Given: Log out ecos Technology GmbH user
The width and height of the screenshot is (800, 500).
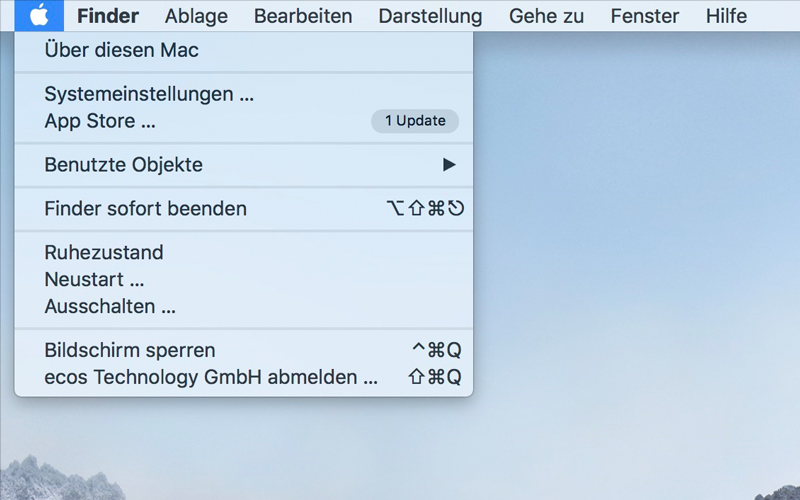Looking at the screenshot, I should 211,378.
